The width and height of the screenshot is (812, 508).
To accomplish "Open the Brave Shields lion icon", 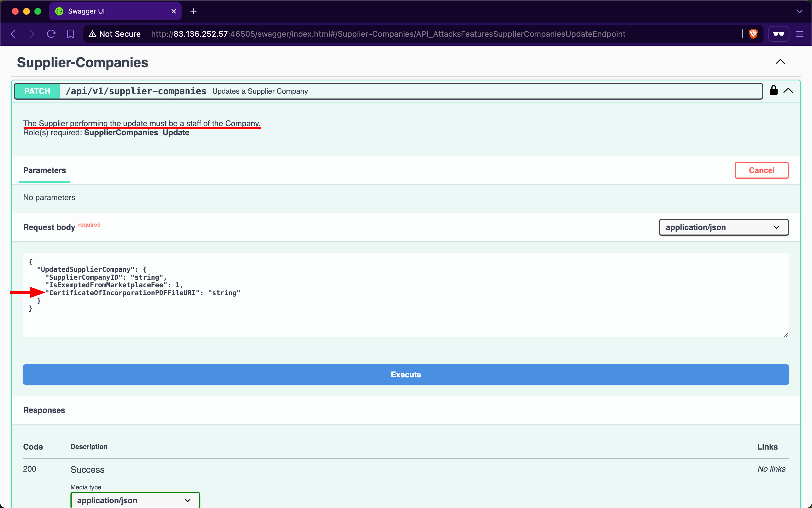I will click(753, 34).
